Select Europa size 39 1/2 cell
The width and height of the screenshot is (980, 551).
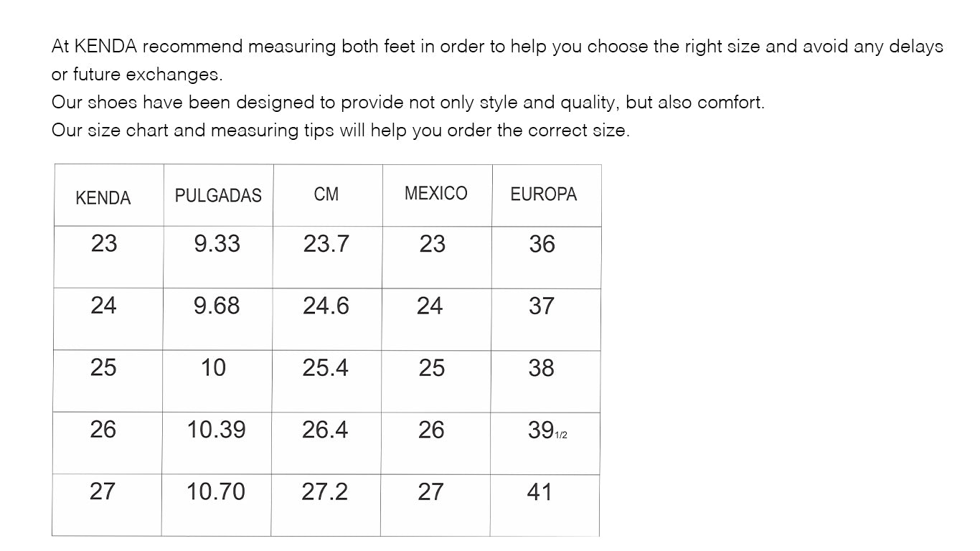tap(547, 430)
